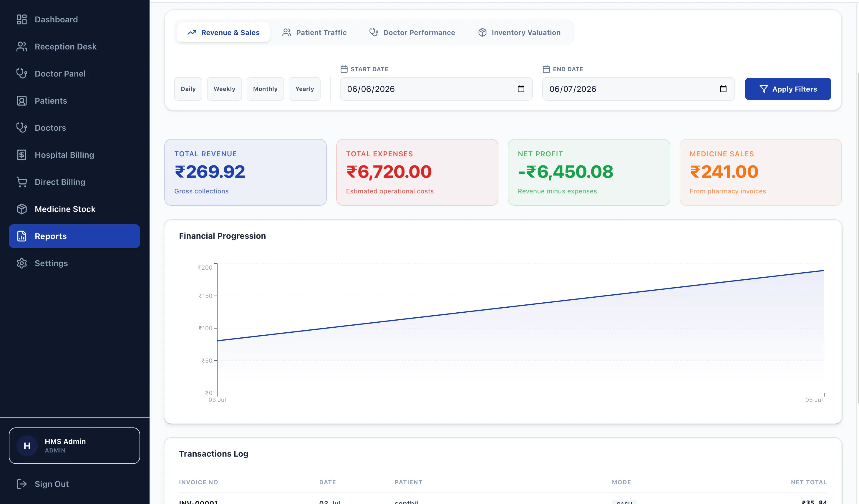Click the HMS Admin avatar circle
The image size is (859, 504).
coord(27,446)
